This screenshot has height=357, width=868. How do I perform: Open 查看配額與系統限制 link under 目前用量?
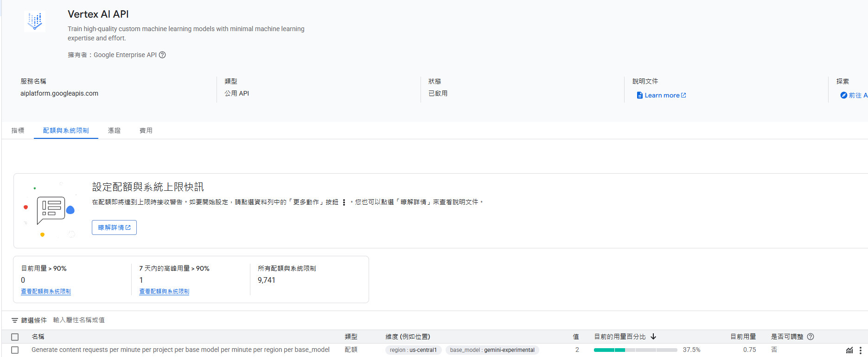46,292
